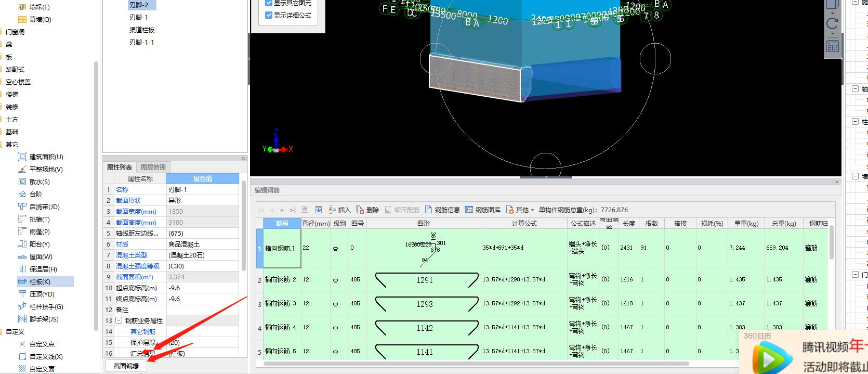Click the 混凝土强度等级 property link
This screenshot has width=868, height=374.
click(138, 266)
